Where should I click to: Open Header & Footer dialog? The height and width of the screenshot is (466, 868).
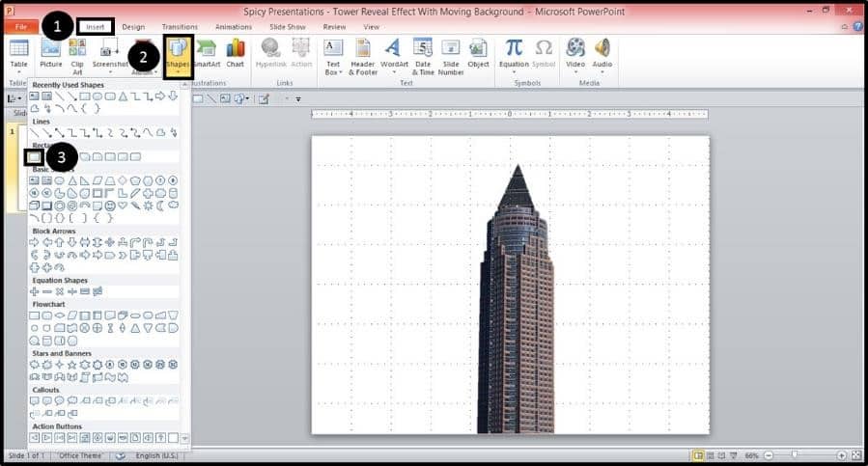click(x=363, y=57)
